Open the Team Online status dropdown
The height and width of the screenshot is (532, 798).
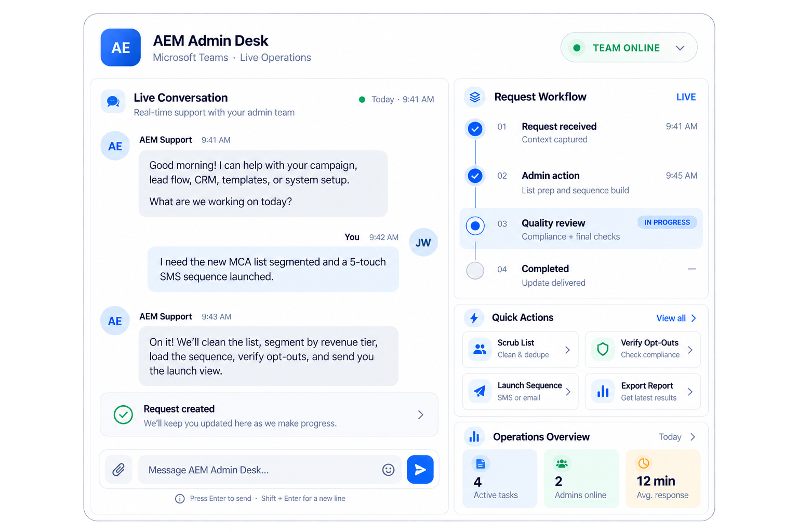coord(629,48)
